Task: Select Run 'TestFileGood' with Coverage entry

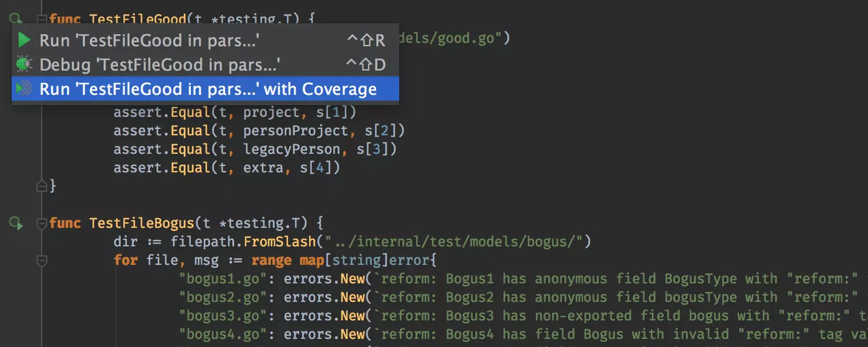Action: 208,89
